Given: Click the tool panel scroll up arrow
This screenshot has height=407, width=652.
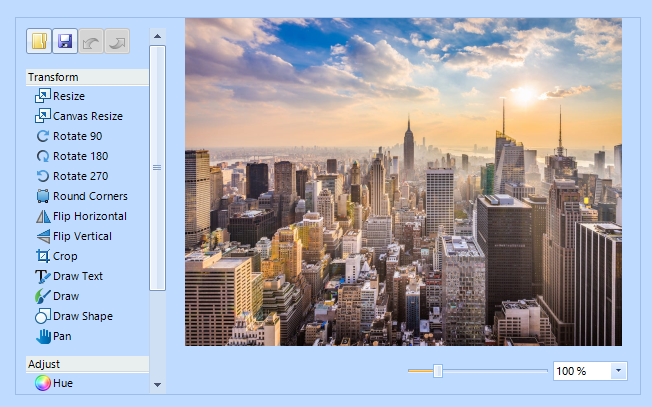Looking at the screenshot, I should (x=157, y=36).
